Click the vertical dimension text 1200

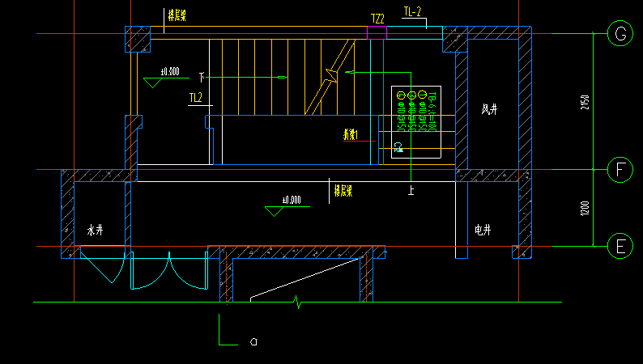[585, 209]
